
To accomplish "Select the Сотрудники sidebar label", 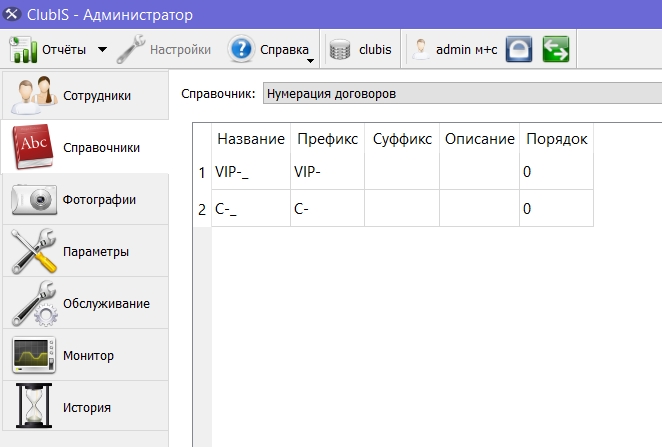I will (97, 96).
